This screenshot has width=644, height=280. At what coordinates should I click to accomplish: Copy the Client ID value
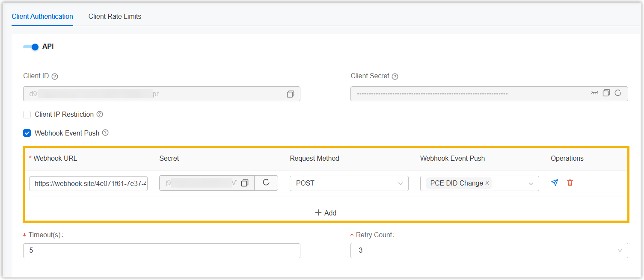point(290,94)
